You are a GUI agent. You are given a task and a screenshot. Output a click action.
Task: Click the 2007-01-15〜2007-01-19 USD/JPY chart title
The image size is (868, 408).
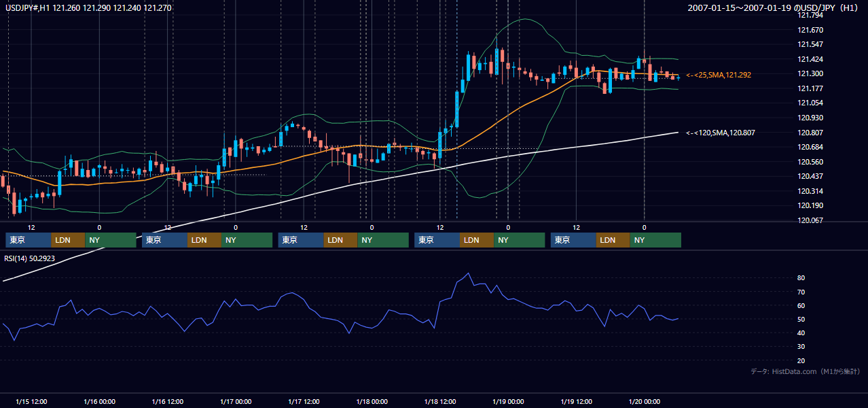point(774,8)
